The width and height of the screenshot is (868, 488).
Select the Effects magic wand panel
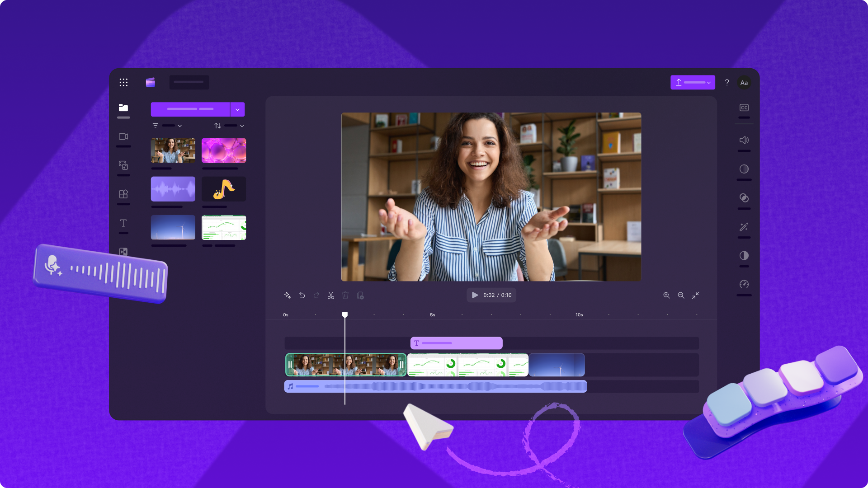point(744,227)
